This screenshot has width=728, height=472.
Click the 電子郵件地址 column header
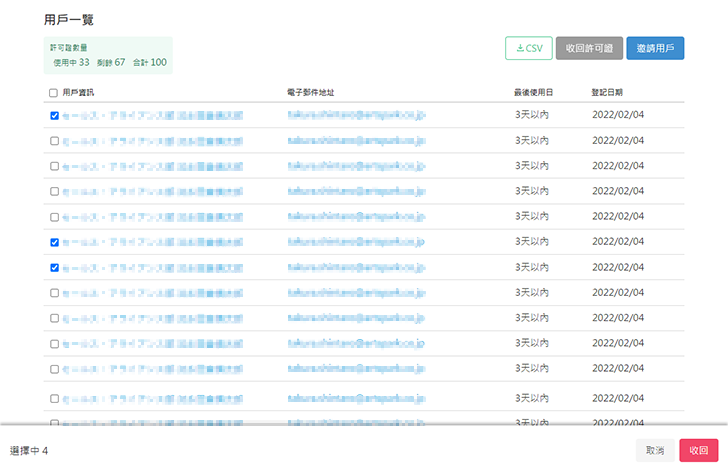click(310, 93)
